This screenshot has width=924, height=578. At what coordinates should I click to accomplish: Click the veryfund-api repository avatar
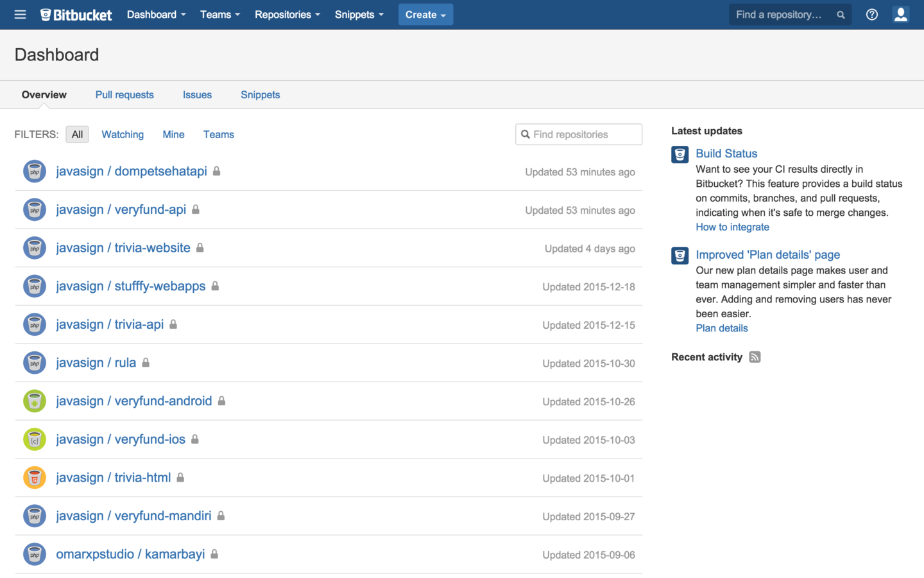click(x=35, y=209)
